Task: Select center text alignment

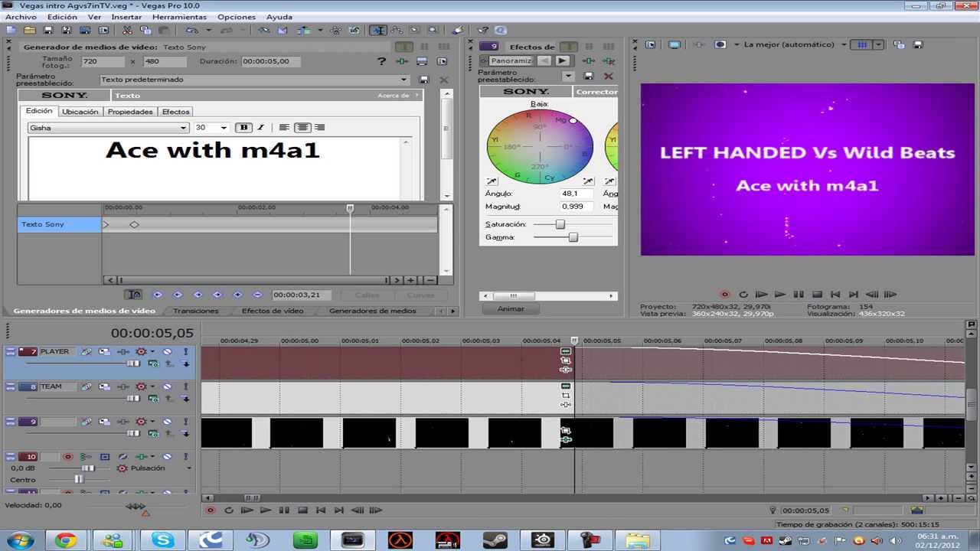Action: point(302,128)
